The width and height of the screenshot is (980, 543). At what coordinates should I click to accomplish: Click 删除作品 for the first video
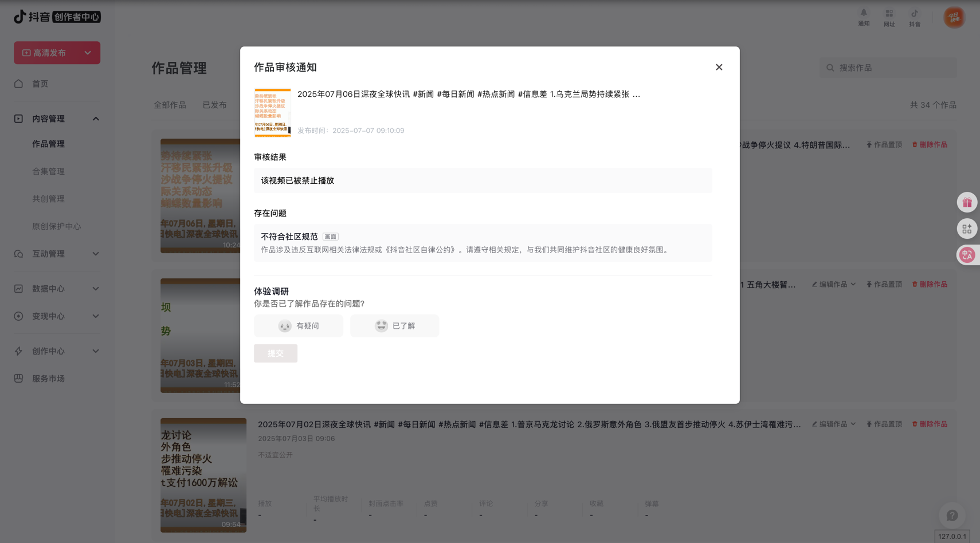pyautogui.click(x=930, y=145)
